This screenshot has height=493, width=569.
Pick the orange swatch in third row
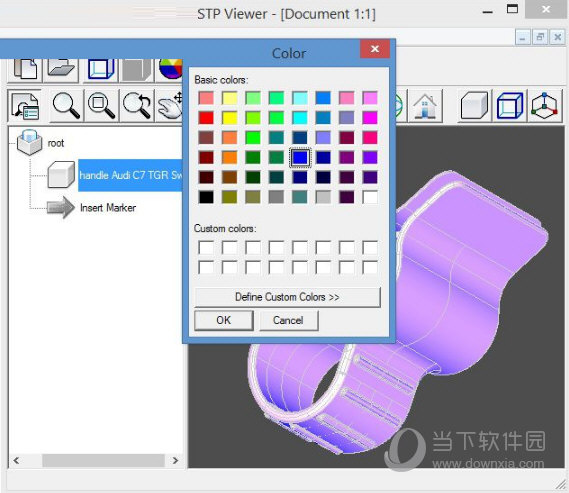(x=229, y=138)
